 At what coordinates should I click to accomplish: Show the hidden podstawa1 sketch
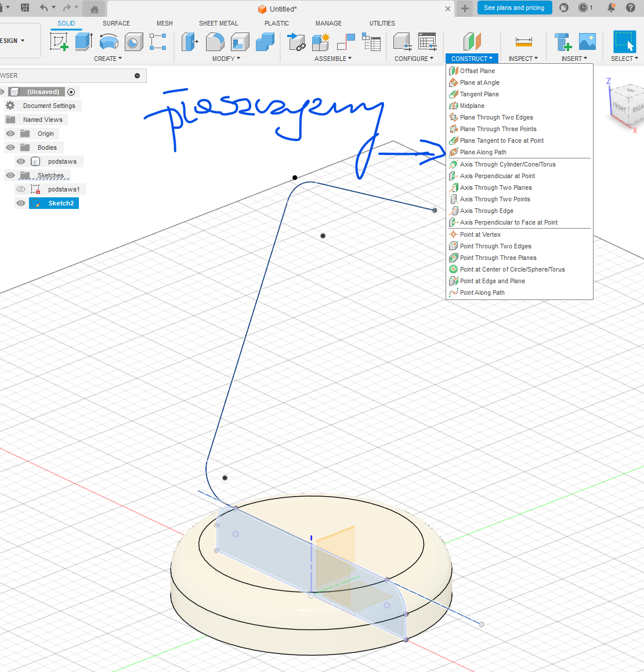(21, 189)
